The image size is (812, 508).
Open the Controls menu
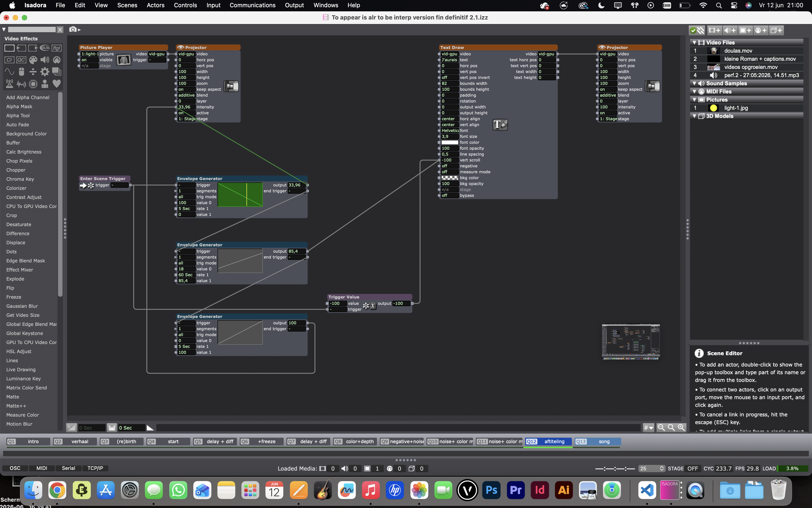pos(185,5)
